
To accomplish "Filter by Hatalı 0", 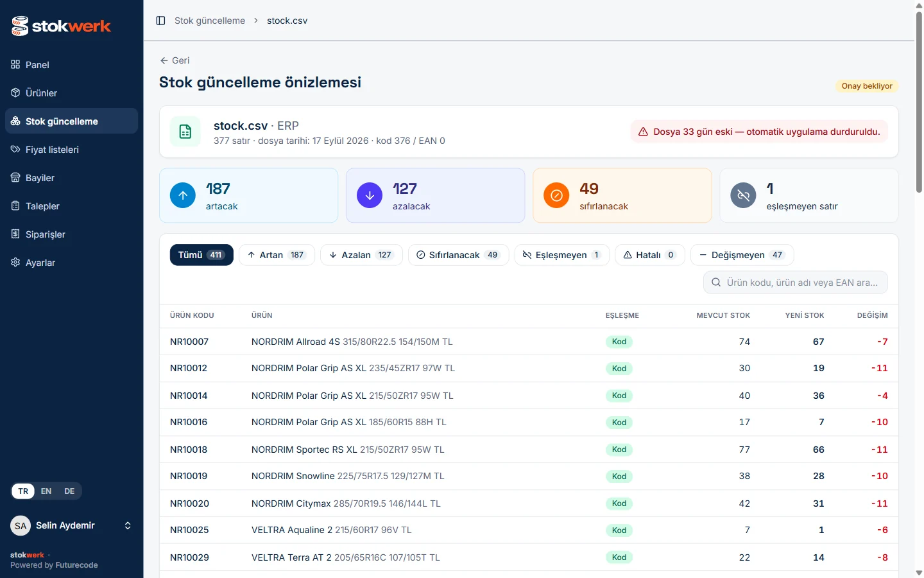I will tap(650, 255).
